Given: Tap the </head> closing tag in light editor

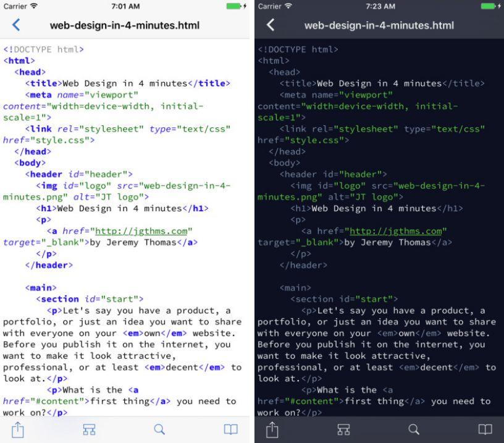Looking at the screenshot, I should tap(33, 152).
